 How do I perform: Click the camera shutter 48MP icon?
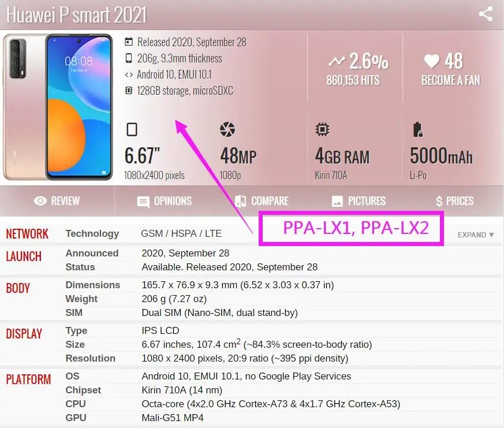point(227,129)
